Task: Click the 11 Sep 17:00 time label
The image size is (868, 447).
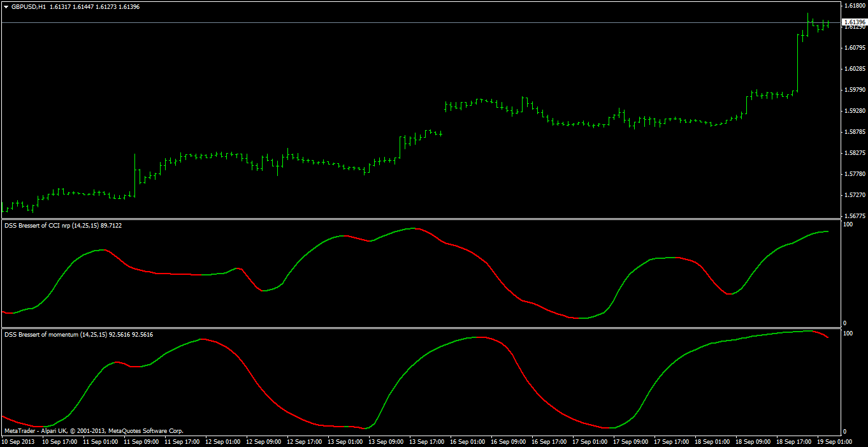Action: click(182, 441)
